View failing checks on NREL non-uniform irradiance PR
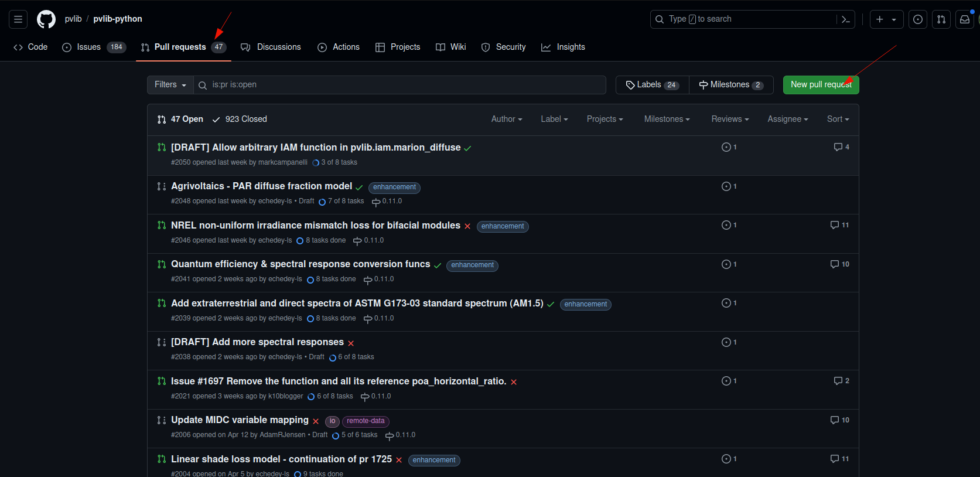Image resolution: width=980 pixels, height=477 pixels. [x=467, y=226]
